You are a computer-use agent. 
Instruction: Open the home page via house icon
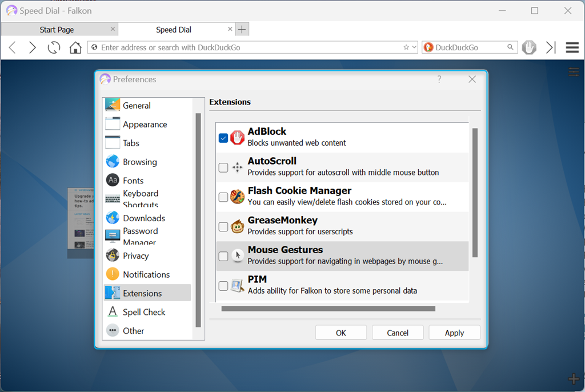[x=75, y=47]
